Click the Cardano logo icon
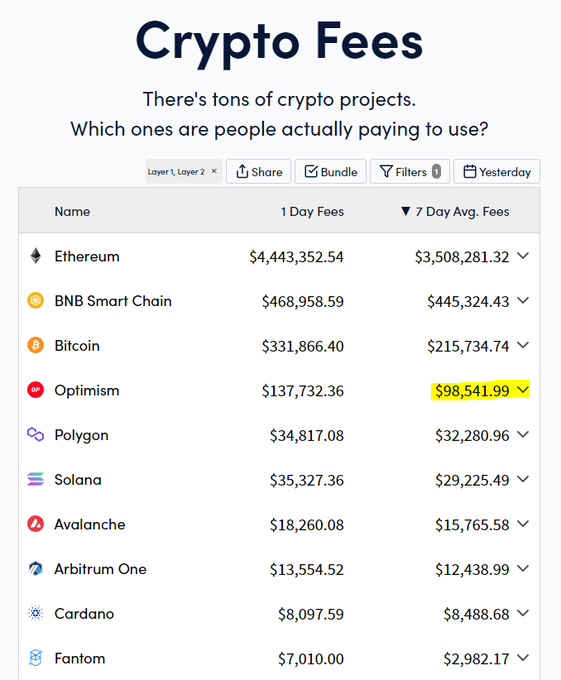Screen dimensions: 561x680 tap(36, 613)
